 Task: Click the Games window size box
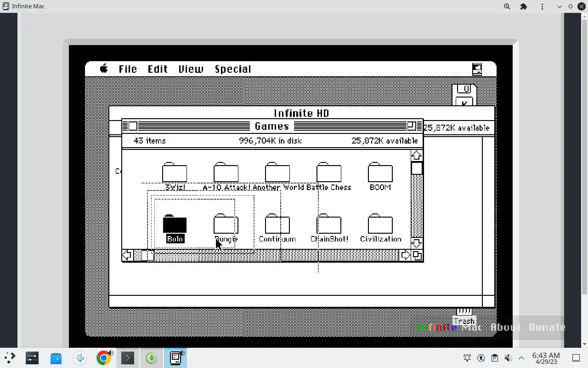click(417, 255)
